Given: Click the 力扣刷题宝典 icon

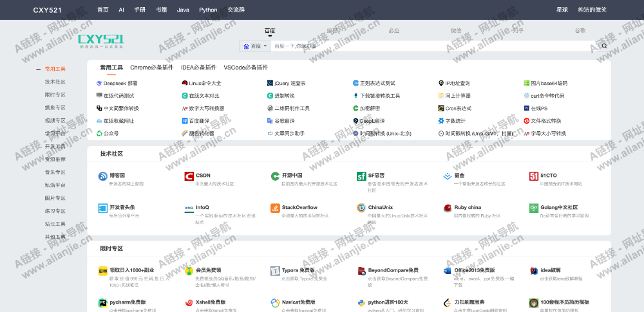Looking at the screenshot, I should click(448, 303).
